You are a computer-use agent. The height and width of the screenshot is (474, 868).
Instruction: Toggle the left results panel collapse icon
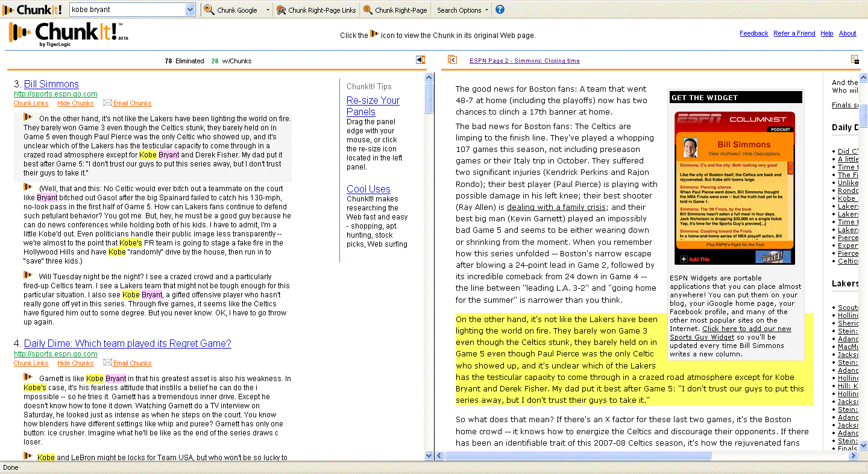pos(420,60)
